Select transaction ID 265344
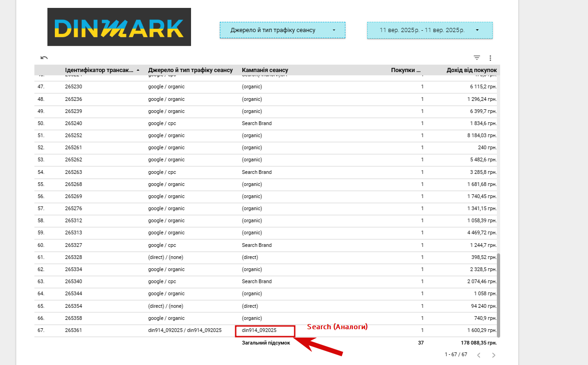588x365 pixels. (x=73, y=293)
